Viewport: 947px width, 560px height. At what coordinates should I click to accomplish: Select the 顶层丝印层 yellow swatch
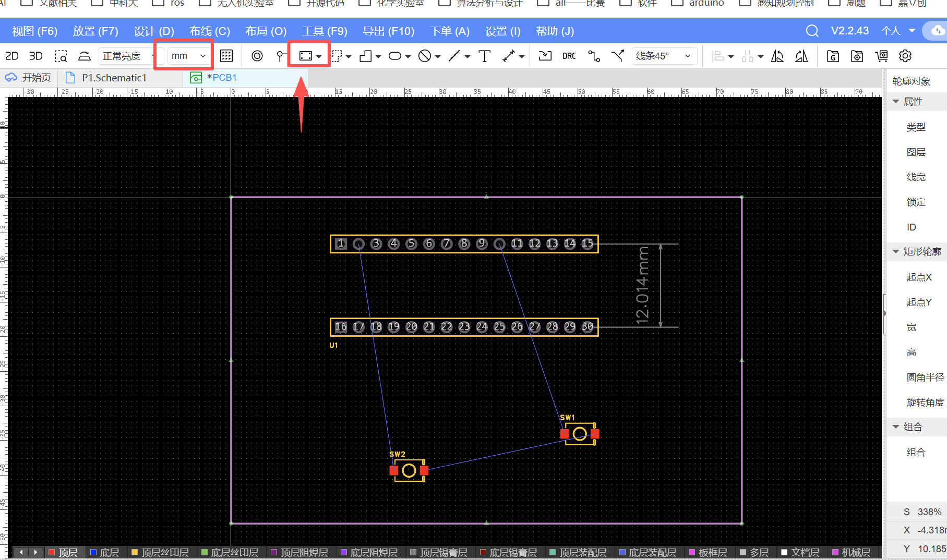click(135, 552)
